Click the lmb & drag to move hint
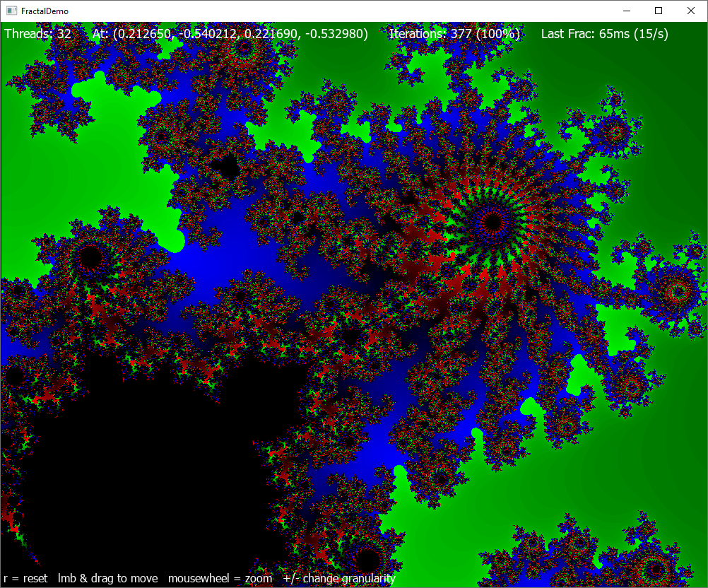 [107, 577]
